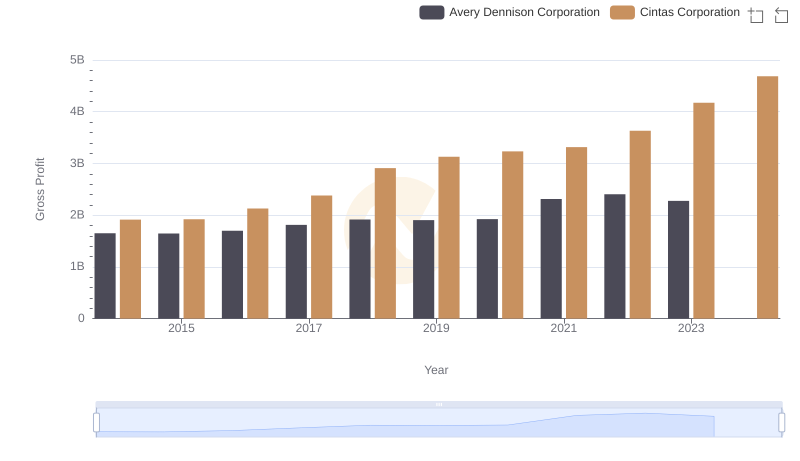Toggle Cintas Corporation legend series
This screenshot has height=461, width=800.
[674, 12]
